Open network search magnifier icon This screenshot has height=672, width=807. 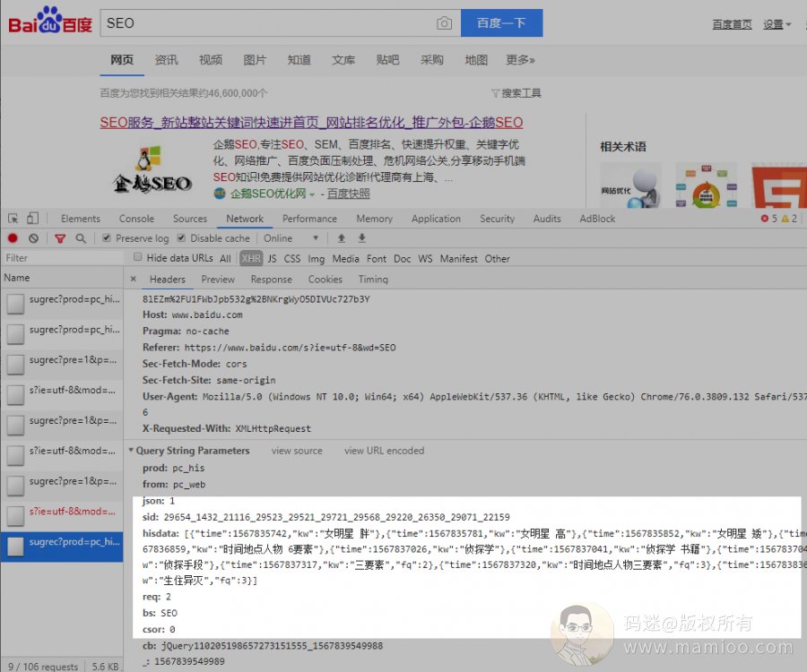click(81, 238)
